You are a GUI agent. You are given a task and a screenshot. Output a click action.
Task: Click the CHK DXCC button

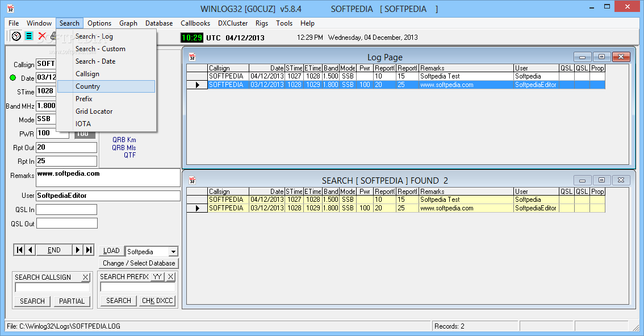click(157, 301)
